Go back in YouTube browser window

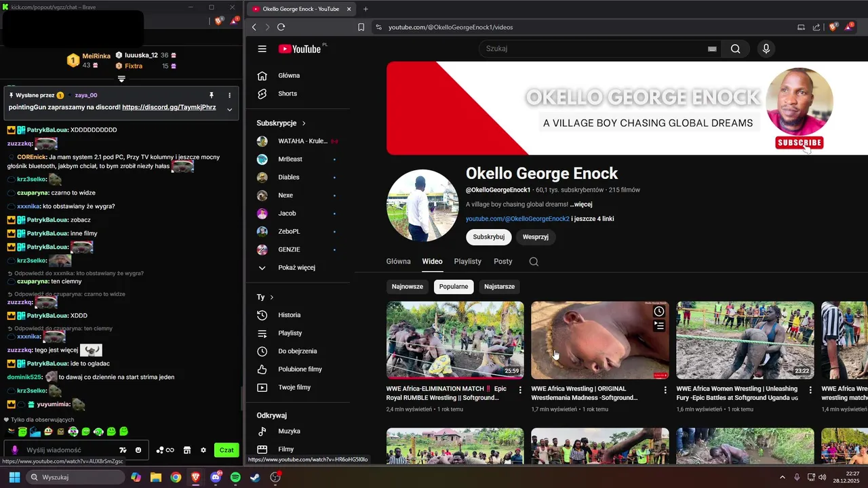click(254, 27)
